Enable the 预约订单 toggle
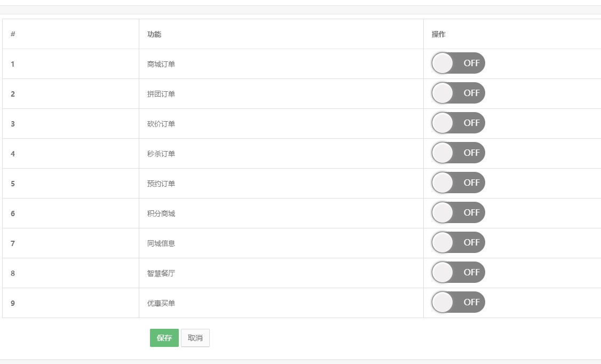 [458, 183]
